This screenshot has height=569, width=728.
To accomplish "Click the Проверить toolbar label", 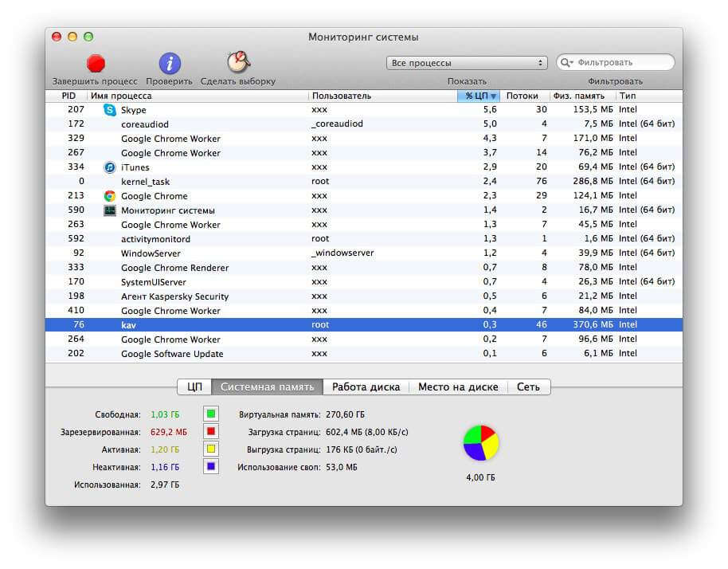I will pyautogui.click(x=169, y=81).
